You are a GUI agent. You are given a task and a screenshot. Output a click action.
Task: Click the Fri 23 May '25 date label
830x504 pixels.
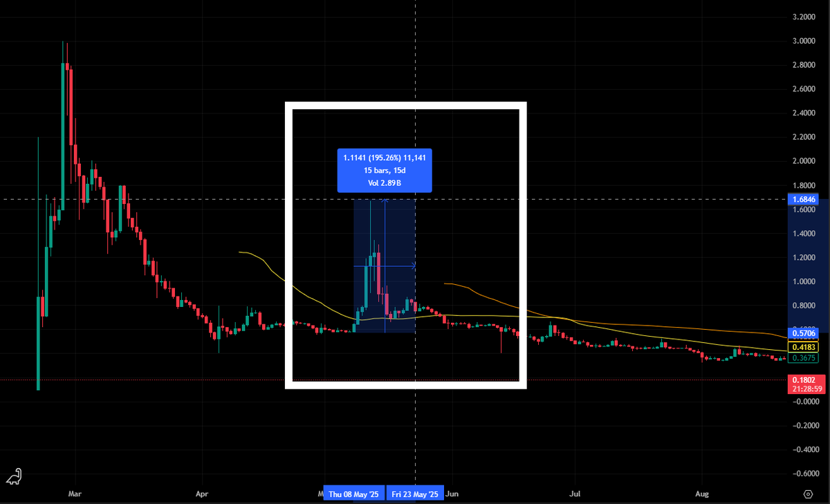pos(415,494)
